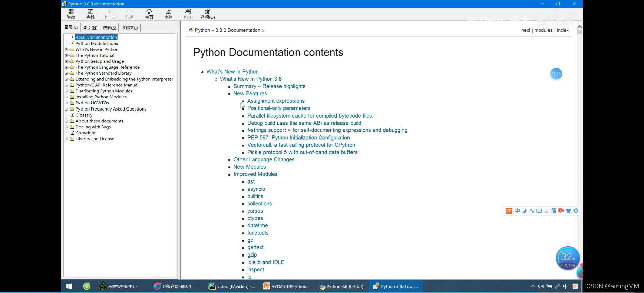Select Copyright in contents tree
The width and height of the screenshot is (644, 293).
click(86, 133)
